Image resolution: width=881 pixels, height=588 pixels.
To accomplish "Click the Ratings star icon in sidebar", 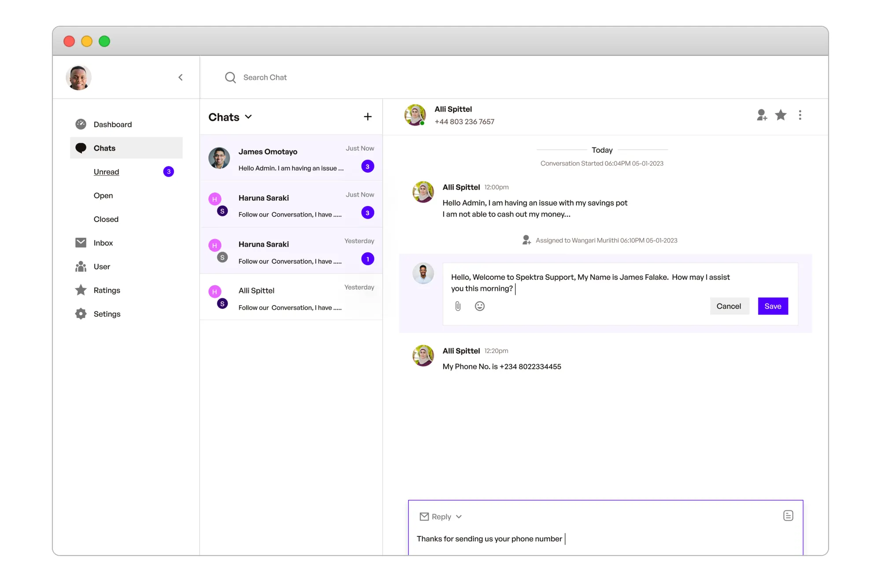I will [81, 290].
